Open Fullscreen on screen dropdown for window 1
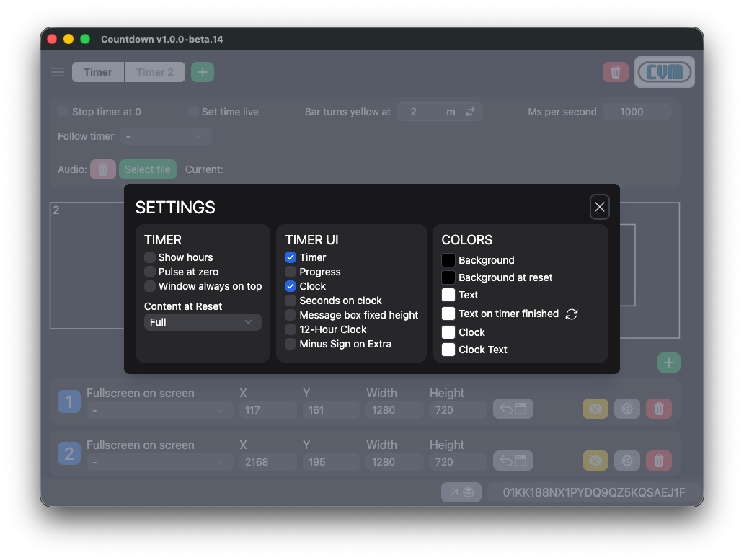Viewport: 744px width, 560px height. pos(159,410)
